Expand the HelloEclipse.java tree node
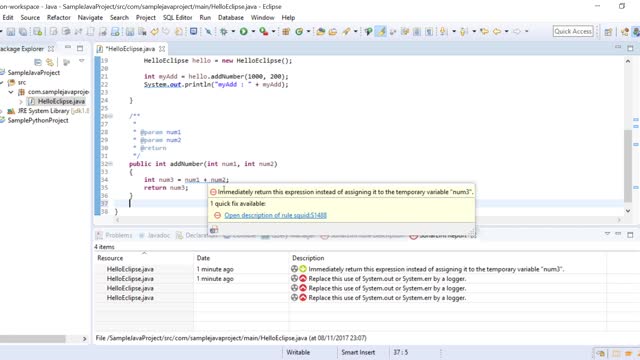Screen dimensions: 640x360 (x=21, y=102)
